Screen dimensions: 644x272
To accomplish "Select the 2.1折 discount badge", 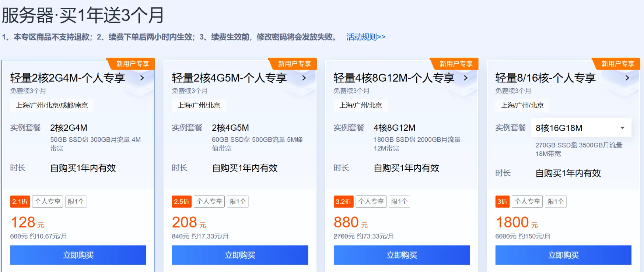I will [x=20, y=201].
